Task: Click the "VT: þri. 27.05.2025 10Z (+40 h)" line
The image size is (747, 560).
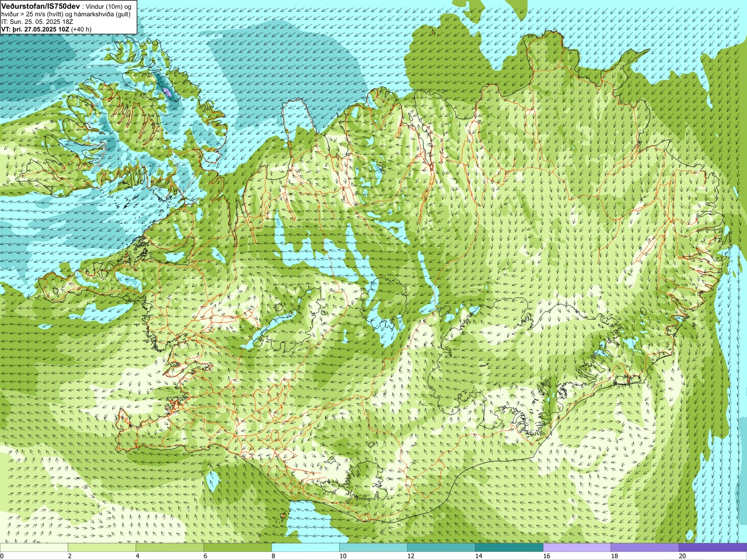Action: click(47, 29)
